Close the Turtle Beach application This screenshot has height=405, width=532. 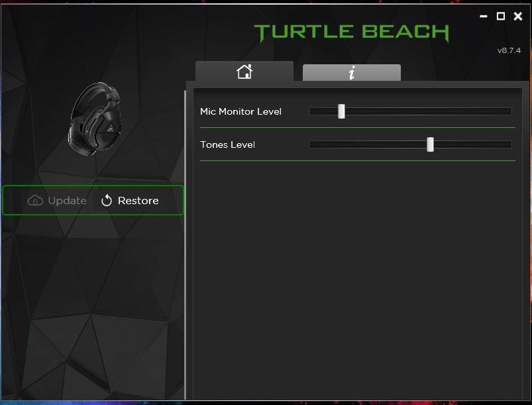(x=518, y=17)
